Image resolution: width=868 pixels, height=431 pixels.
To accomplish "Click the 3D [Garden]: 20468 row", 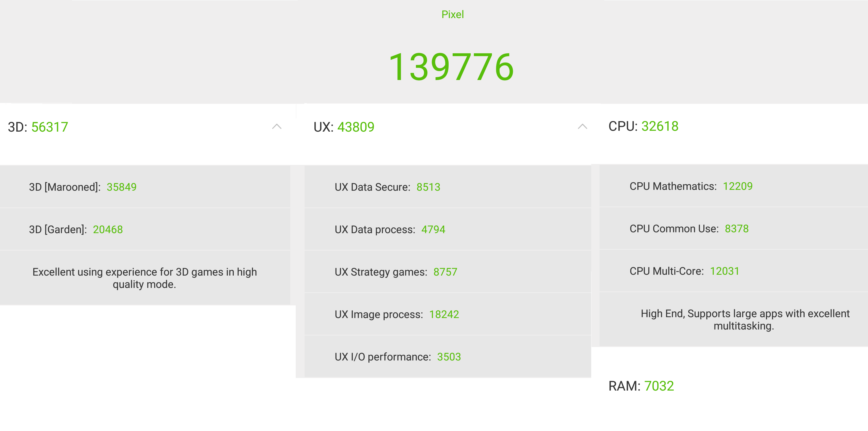I will click(x=145, y=229).
